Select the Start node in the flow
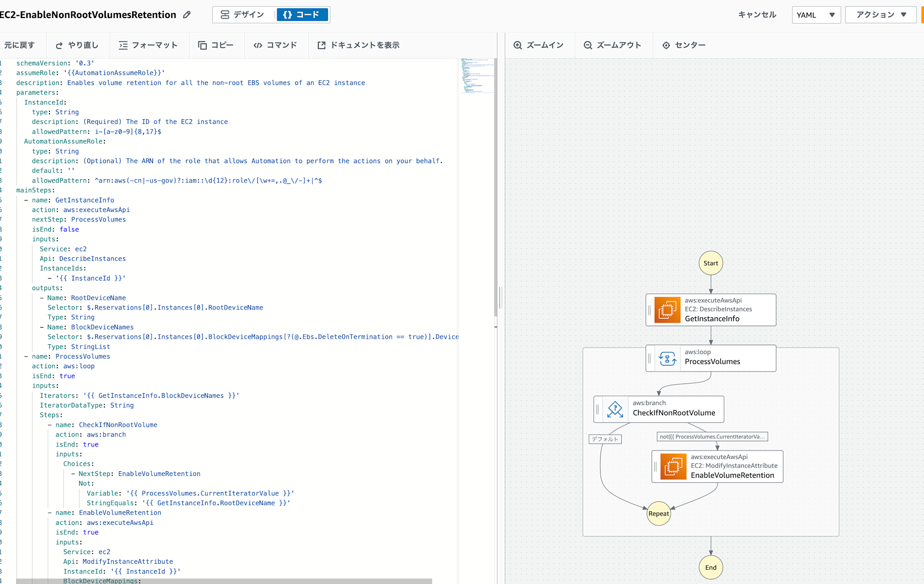This screenshot has width=924, height=584. pyautogui.click(x=711, y=263)
